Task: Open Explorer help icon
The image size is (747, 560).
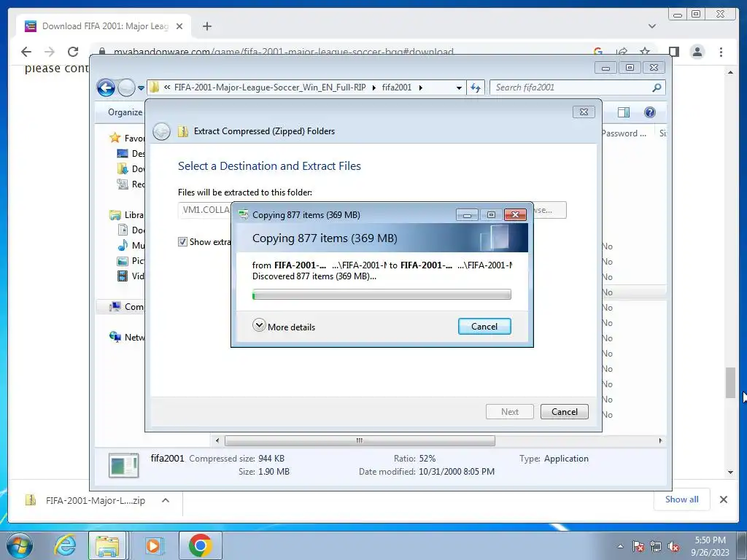Action: click(x=649, y=112)
